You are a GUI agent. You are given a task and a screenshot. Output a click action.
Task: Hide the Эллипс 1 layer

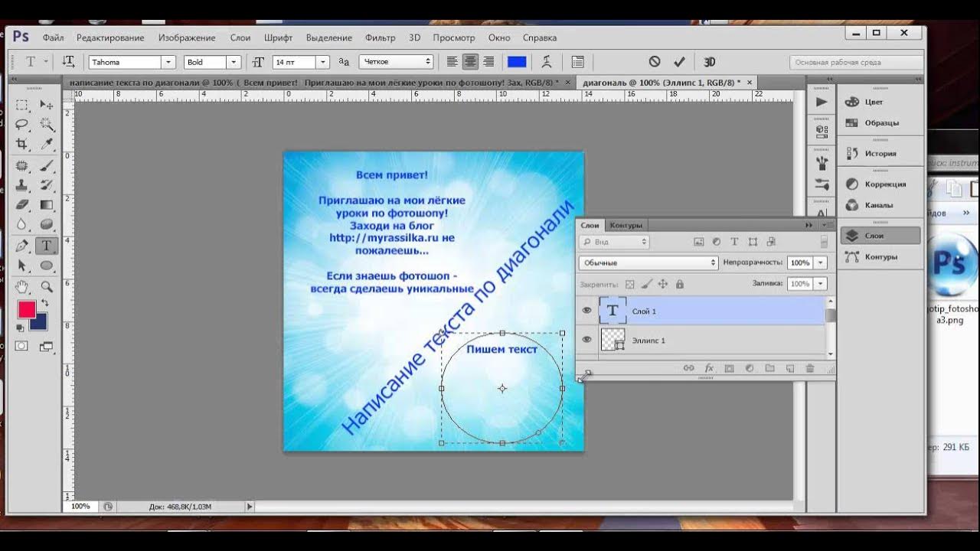[x=587, y=340]
